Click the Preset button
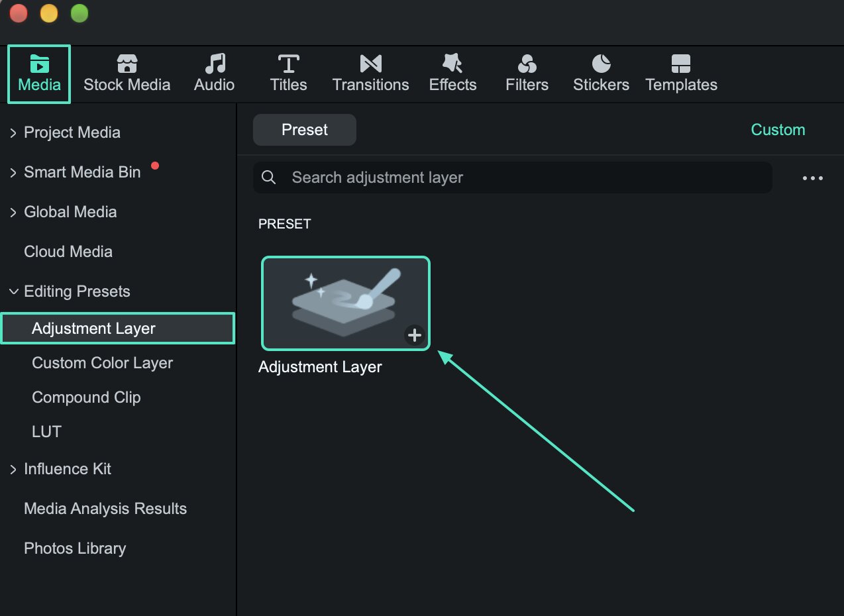 (x=305, y=130)
